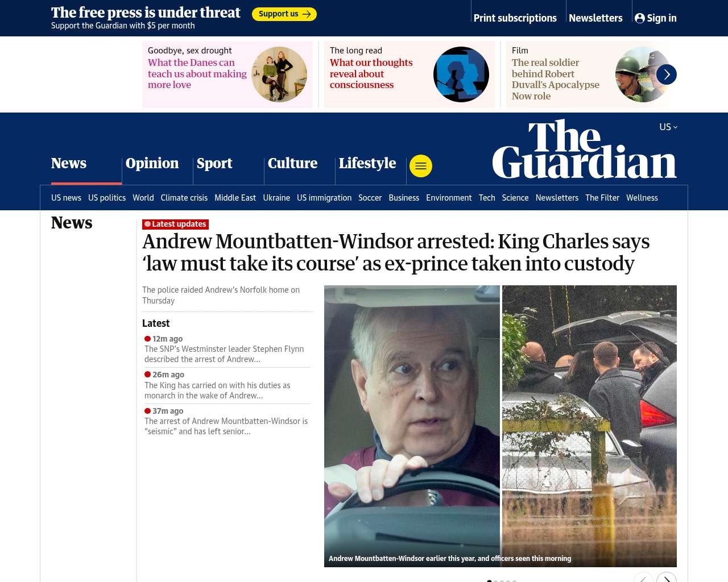Open the Danes article circular thumbnail

click(279, 74)
